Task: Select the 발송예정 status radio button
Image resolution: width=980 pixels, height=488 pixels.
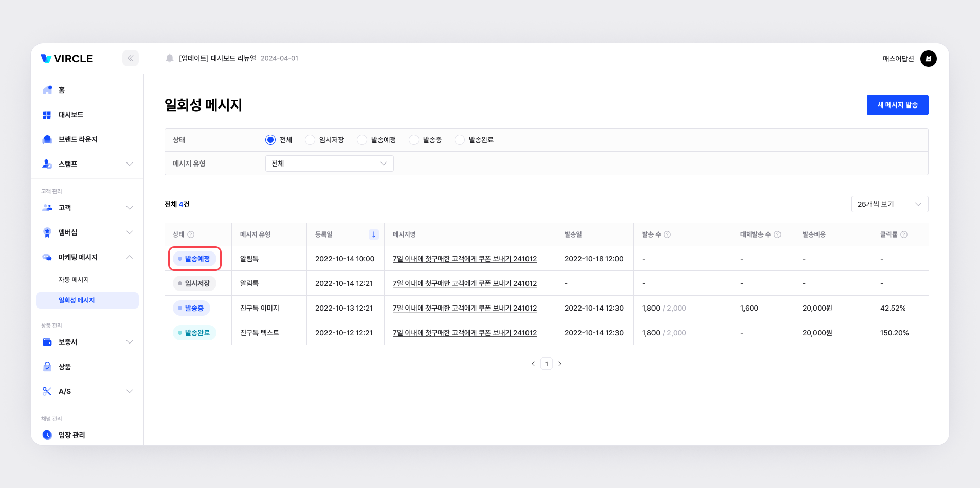Action: click(362, 140)
